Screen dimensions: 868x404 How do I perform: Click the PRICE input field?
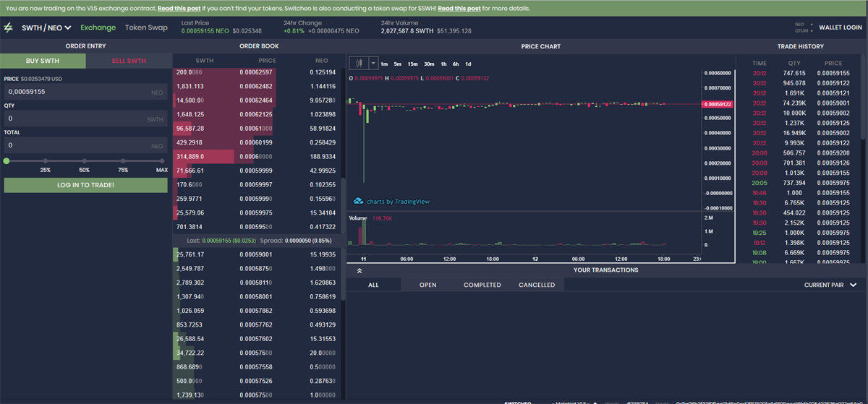[85, 92]
